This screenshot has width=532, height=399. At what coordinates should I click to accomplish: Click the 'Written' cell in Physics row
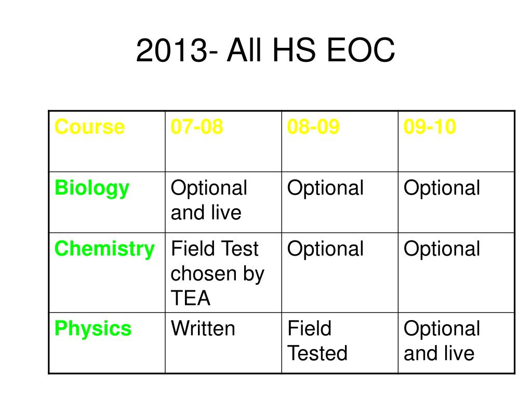(x=223, y=343)
